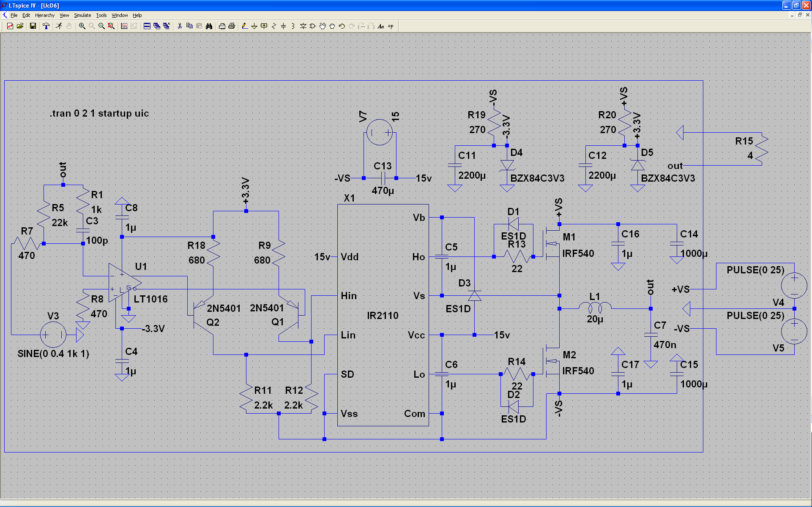Viewport: 812px width, 507px height.
Task: Click the IRF540 label of M1
Action: coord(578,253)
